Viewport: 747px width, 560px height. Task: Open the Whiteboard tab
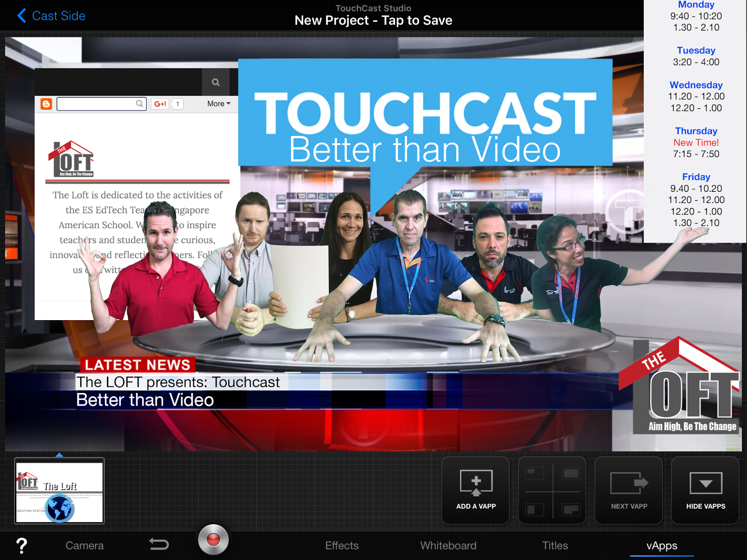[x=448, y=545]
